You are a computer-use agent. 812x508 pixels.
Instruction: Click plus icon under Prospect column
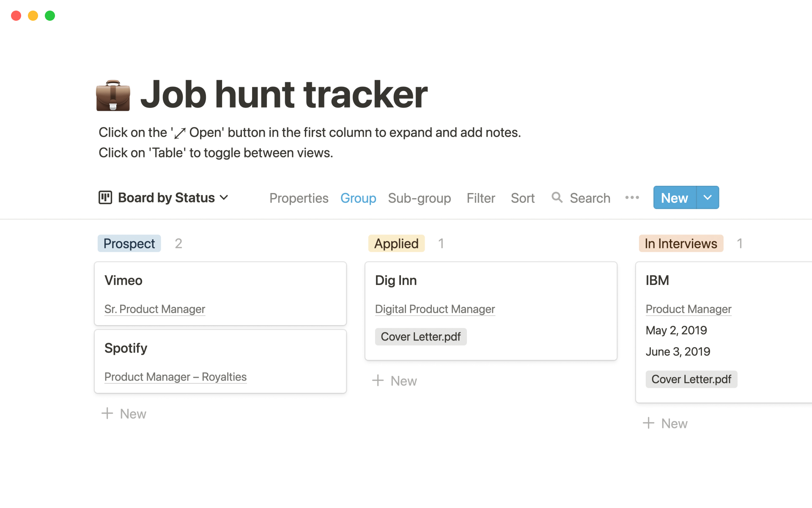point(107,413)
